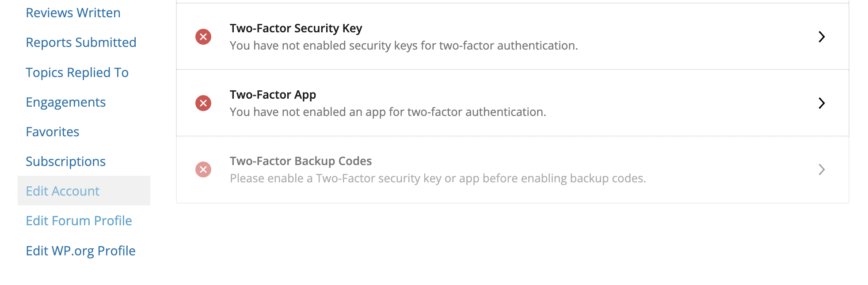Select the Edit Account menu item
This screenshot has width=868, height=285.
pyautogui.click(x=62, y=191)
